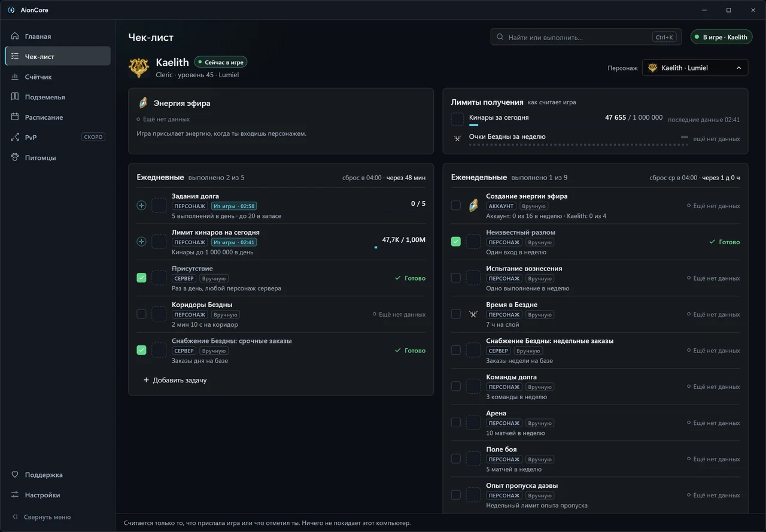This screenshot has height=532, width=766.
Task: Click plus icon beside Задания долга
Action: (141, 205)
